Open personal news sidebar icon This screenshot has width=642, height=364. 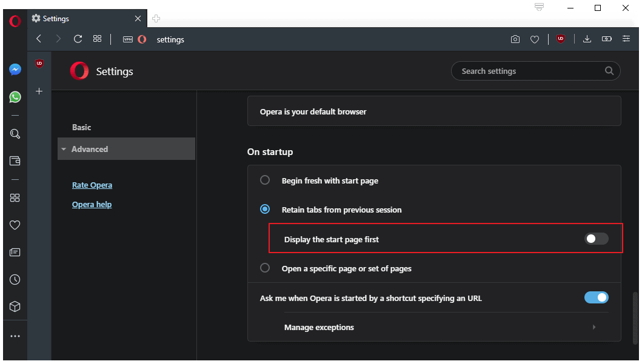pyautogui.click(x=15, y=253)
